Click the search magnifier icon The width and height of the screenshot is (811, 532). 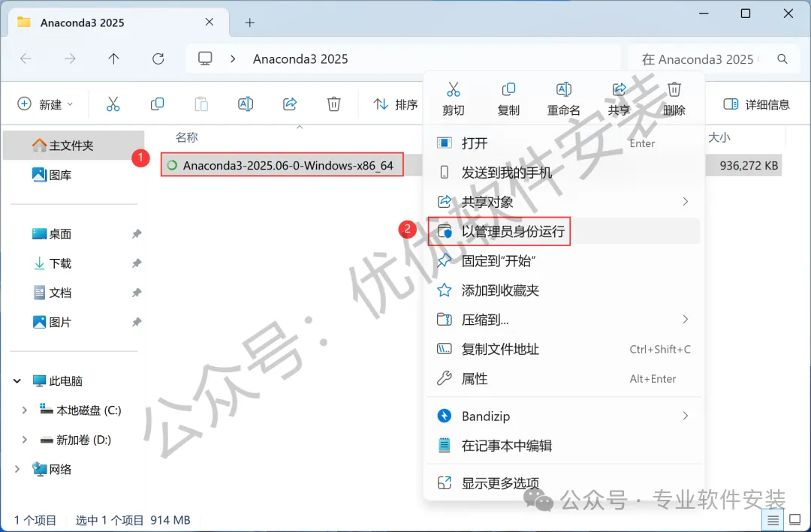tap(782, 59)
